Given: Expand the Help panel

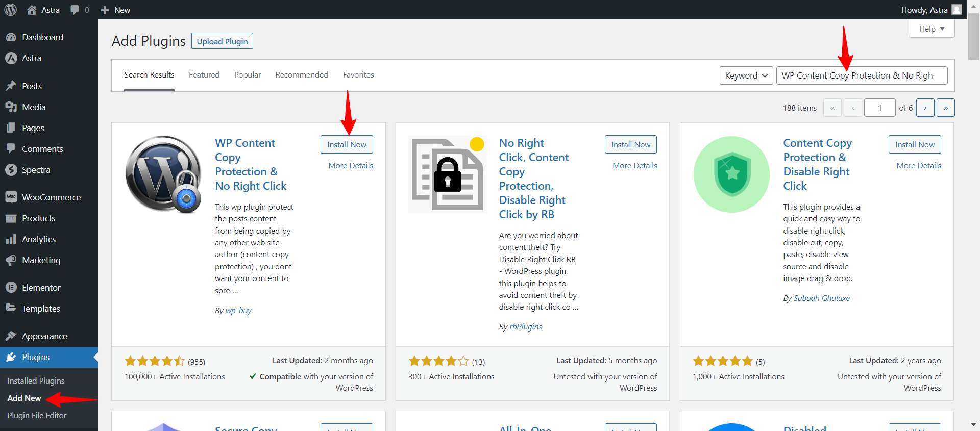Looking at the screenshot, I should click(932, 29).
